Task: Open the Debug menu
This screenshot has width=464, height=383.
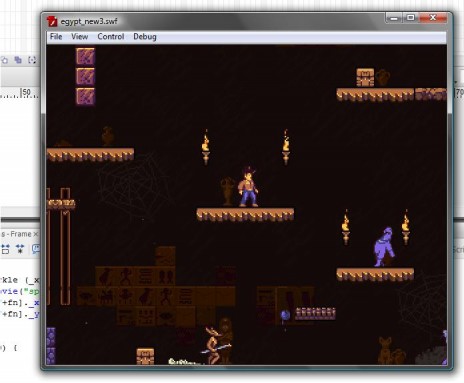Action: tap(145, 37)
